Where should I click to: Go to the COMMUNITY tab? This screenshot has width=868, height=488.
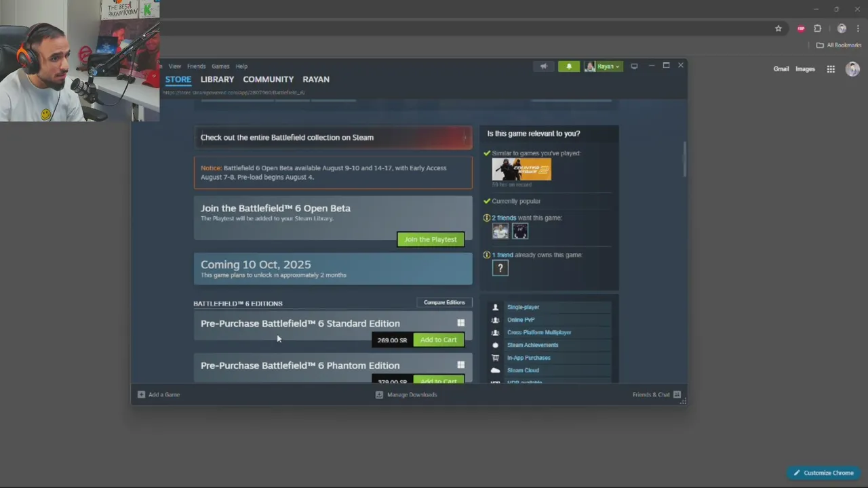click(269, 79)
